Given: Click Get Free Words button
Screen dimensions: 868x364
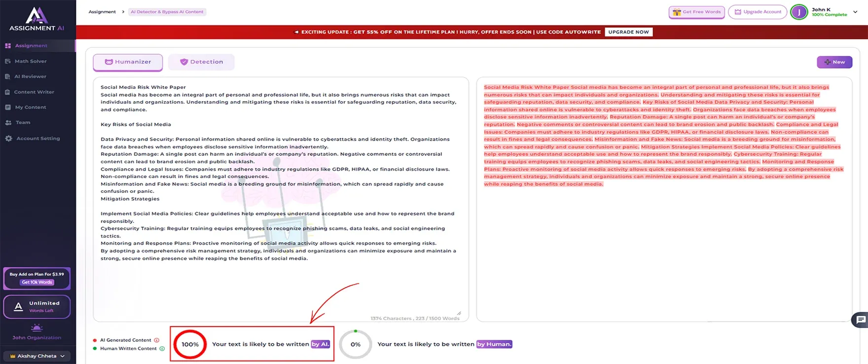Looking at the screenshot, I should tap(696, 12).
